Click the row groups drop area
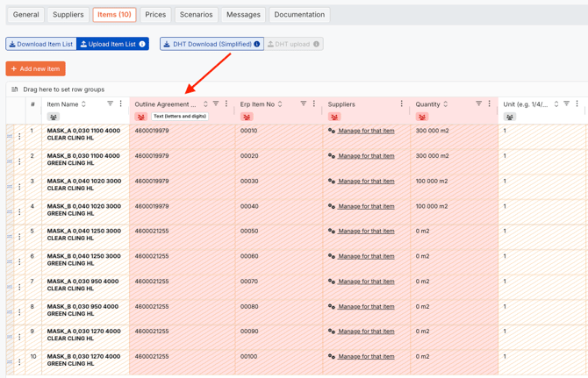This screenshot has height=378, width=588. point(63,89)
